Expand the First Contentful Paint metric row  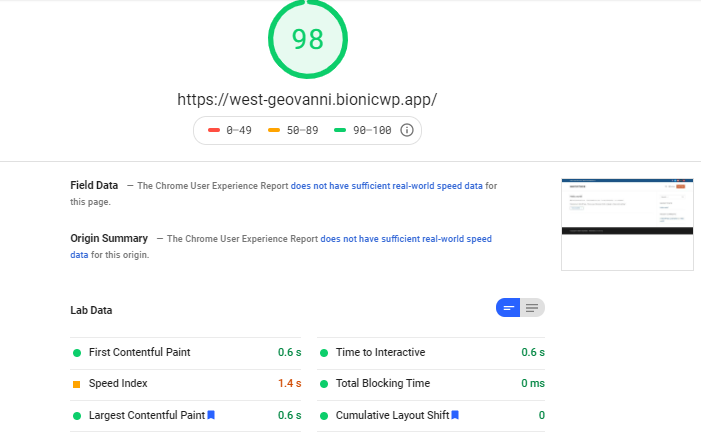pos(186,353)
